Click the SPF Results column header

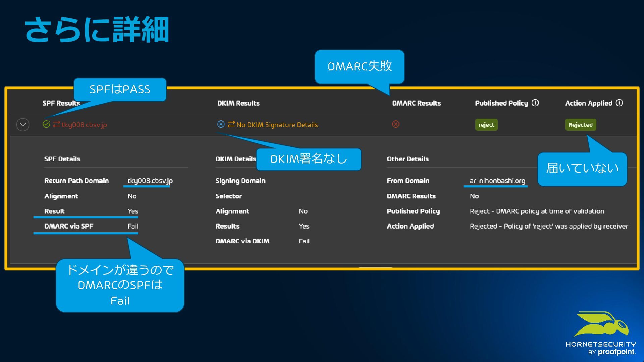(x=61, y=103)
